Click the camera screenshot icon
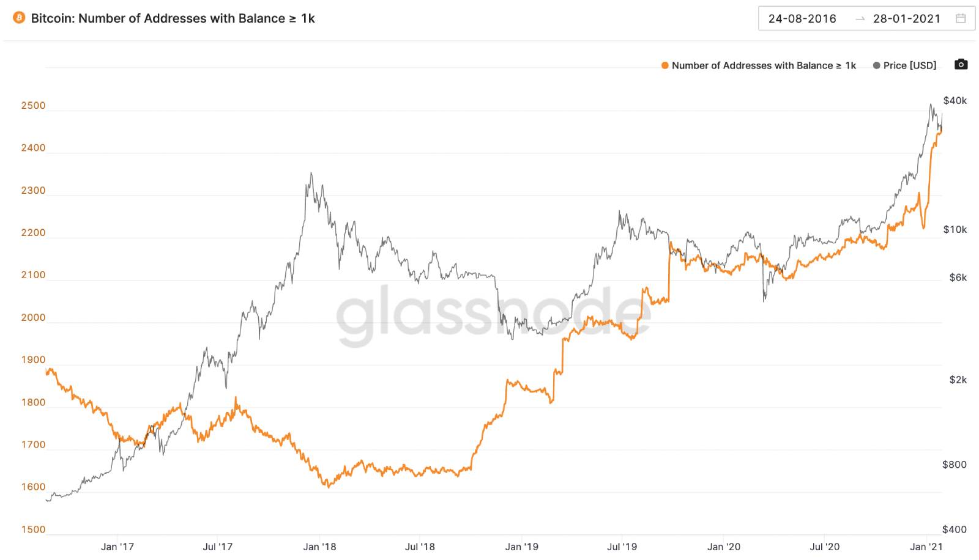Screen dimensions: 979x560 tap(961, 65)
